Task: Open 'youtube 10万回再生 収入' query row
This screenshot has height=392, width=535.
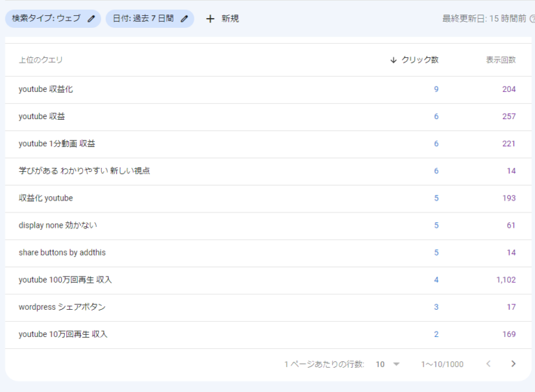Action: pyautogui.click(x=63, y=334)
